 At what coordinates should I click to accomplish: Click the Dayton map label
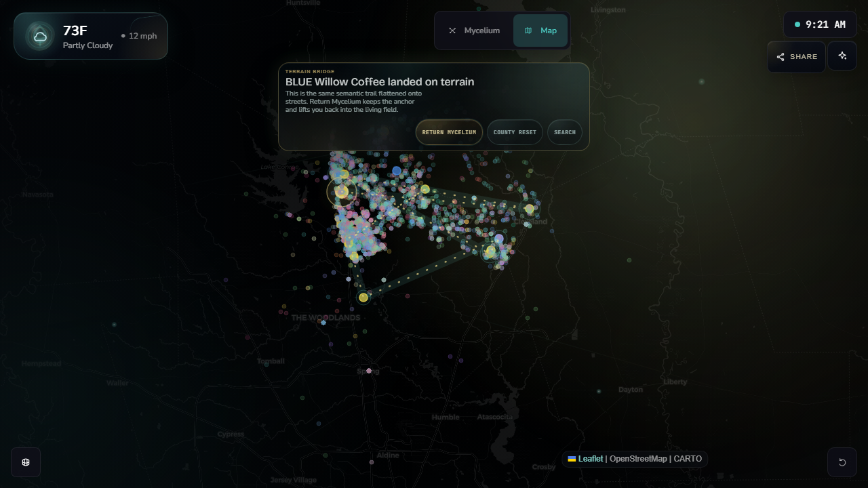(x=631, y=390)
